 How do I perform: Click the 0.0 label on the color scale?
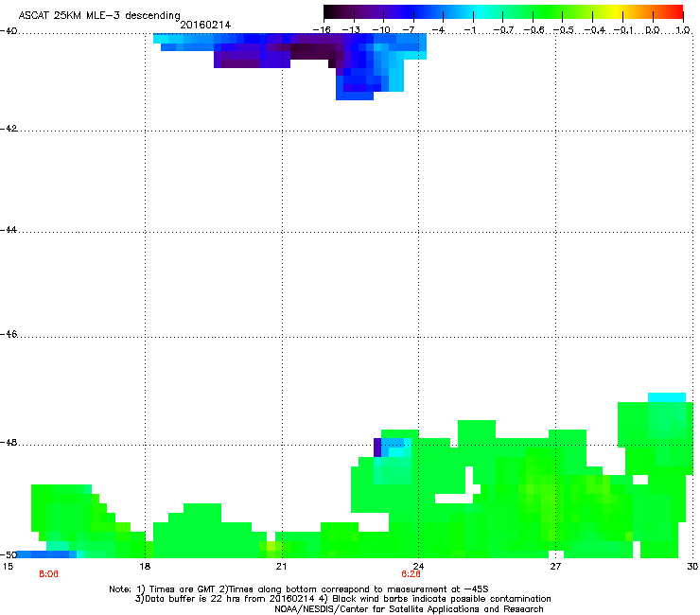(653, 30)
